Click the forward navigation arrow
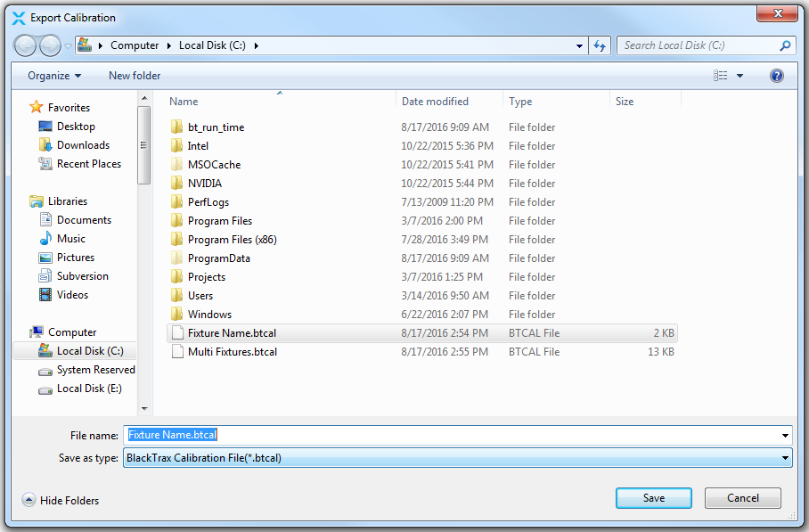Viewport: 809px width, 532px height. (x=49, y=45)
